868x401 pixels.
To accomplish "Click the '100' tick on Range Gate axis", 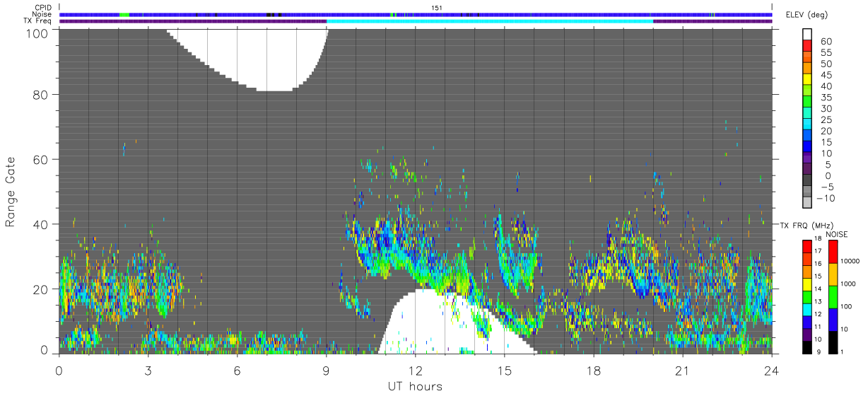I will pyautogui.click(x=38, y=33).
